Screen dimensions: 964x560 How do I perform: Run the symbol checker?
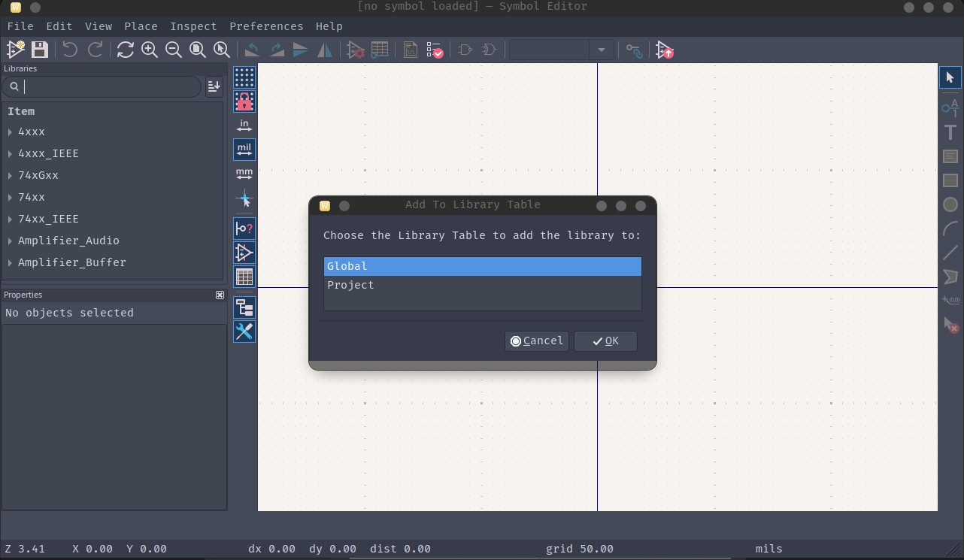tap(435, 50)
